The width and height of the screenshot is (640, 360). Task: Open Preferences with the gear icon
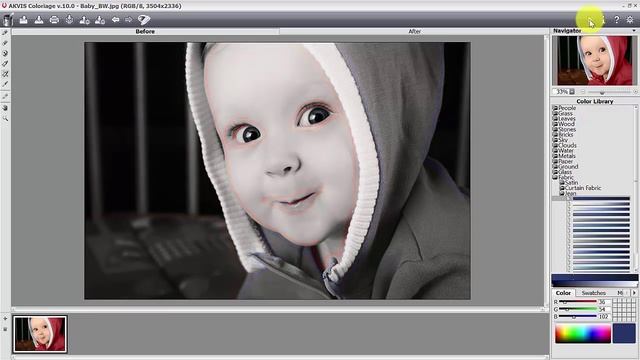coord(630,20)
